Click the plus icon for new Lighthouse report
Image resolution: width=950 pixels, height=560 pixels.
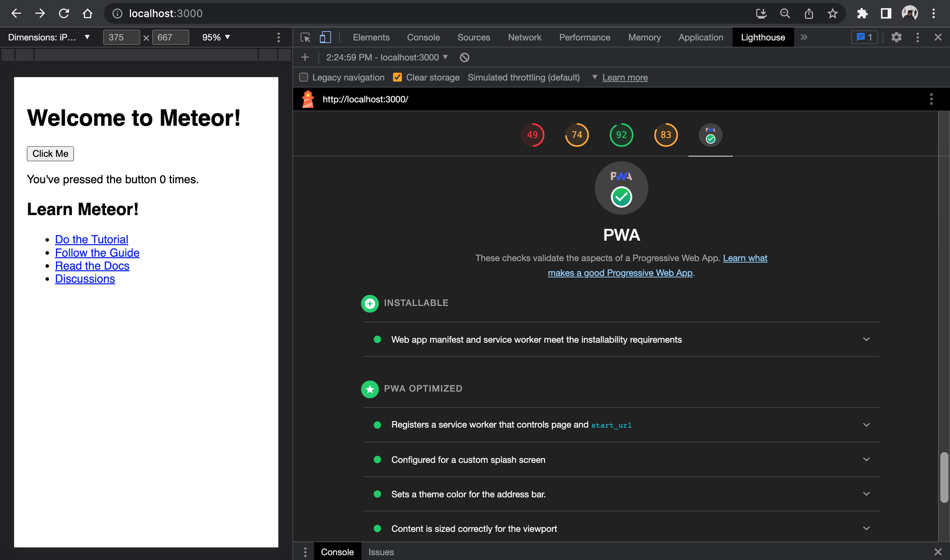(x=305, y=57)
